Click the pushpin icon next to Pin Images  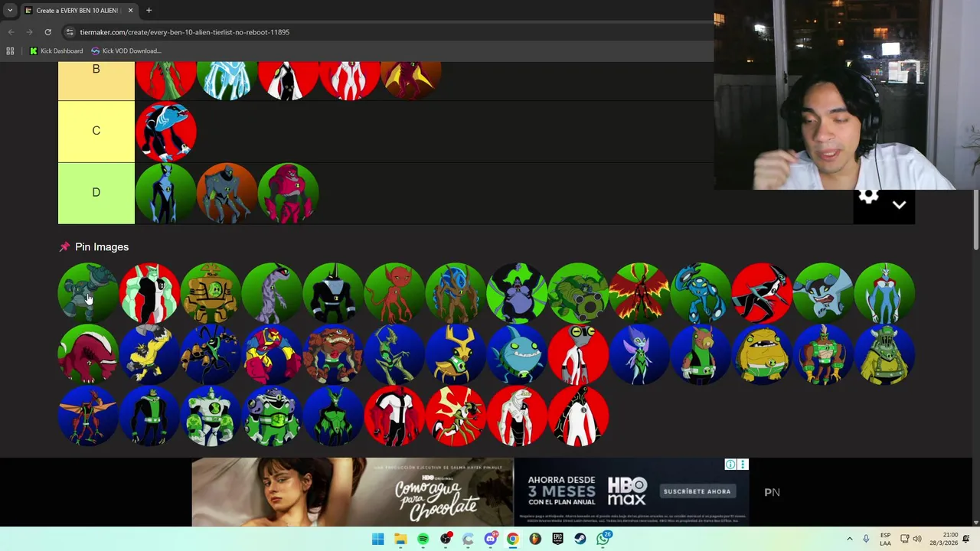64,246
